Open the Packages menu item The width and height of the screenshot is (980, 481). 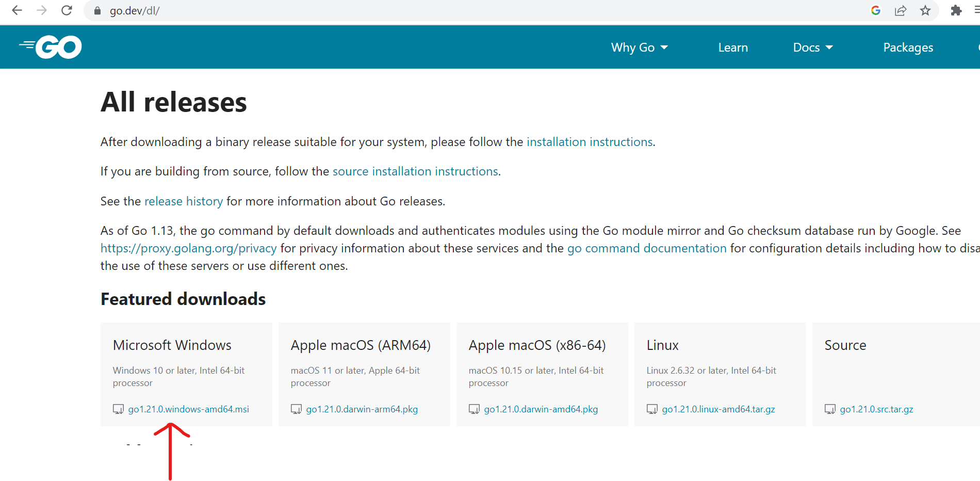[908, 47]
